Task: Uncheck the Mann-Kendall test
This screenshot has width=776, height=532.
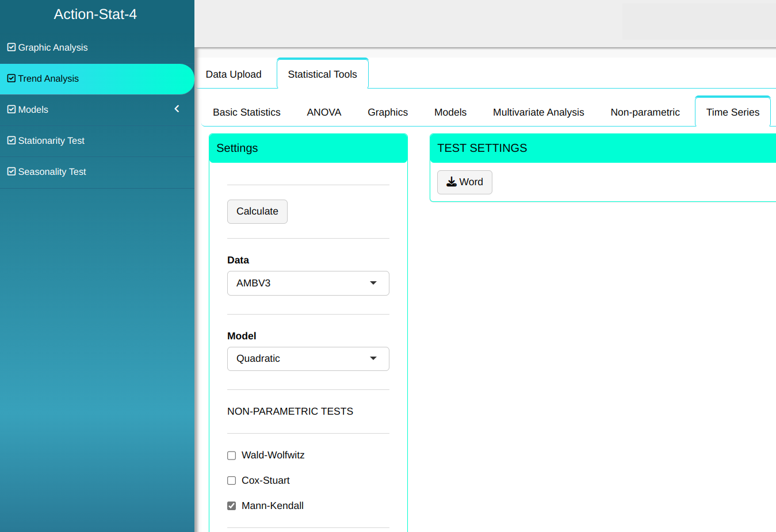Action: [x=232, y=506]
